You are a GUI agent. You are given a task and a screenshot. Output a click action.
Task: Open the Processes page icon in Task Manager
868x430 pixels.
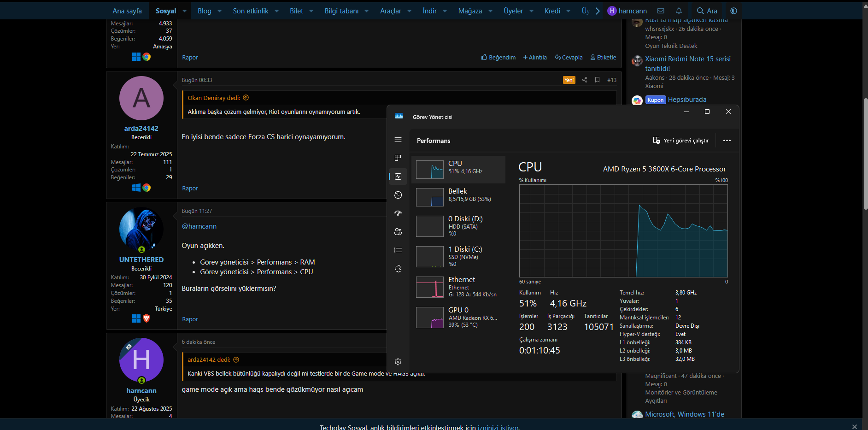[398, 158]
